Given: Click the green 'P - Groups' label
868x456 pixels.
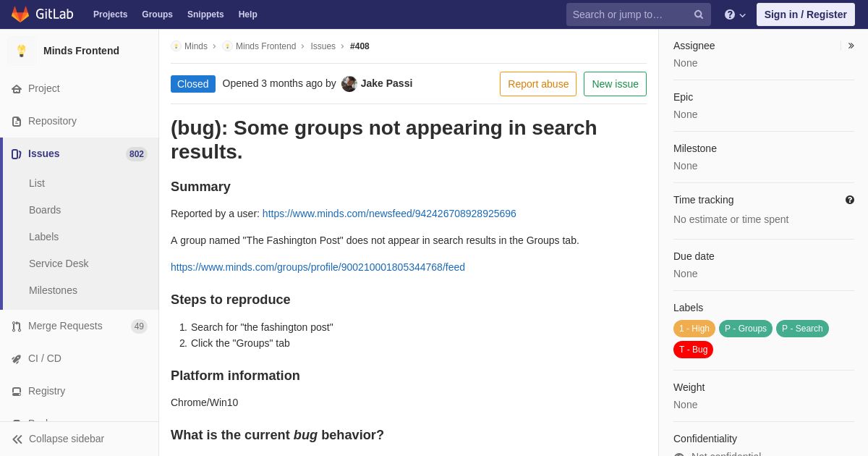Looking at the screenshot, I should (x=746, y=329).
